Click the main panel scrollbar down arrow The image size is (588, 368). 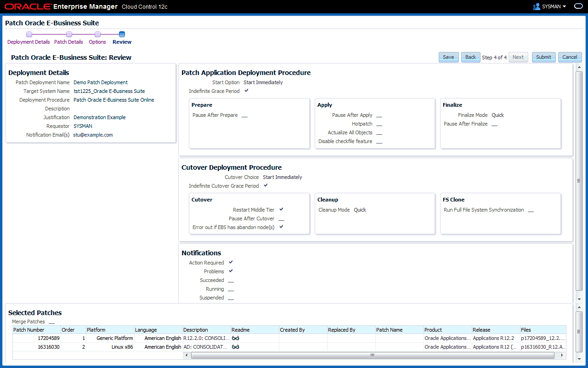pos(579,299)
